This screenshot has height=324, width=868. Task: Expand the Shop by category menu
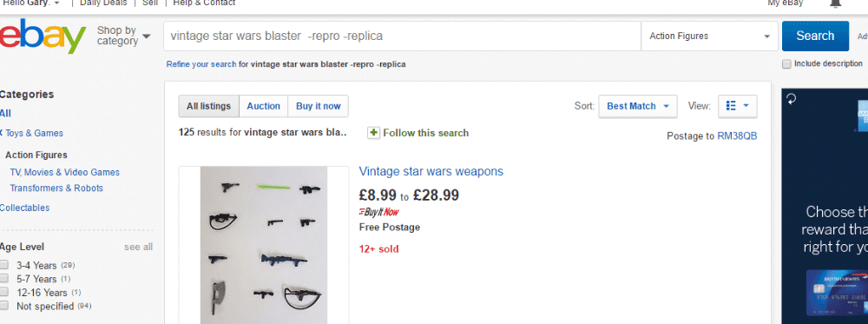coord(123,36)
